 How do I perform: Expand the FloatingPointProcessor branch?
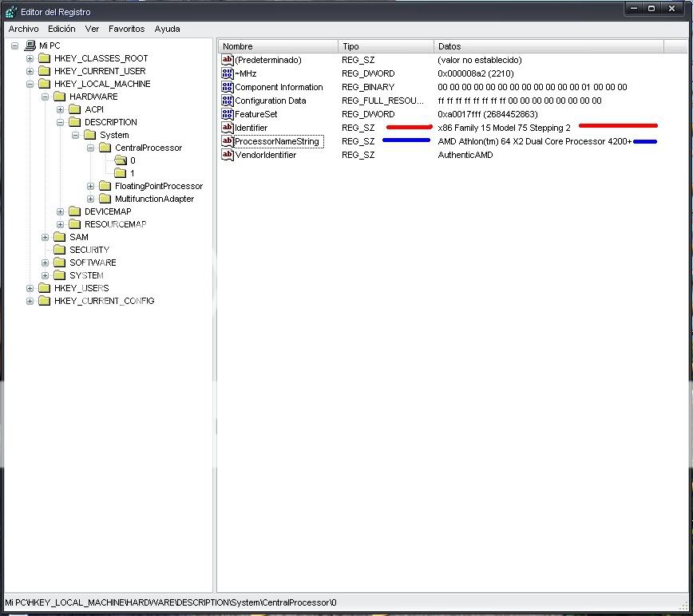coord(89,186)
